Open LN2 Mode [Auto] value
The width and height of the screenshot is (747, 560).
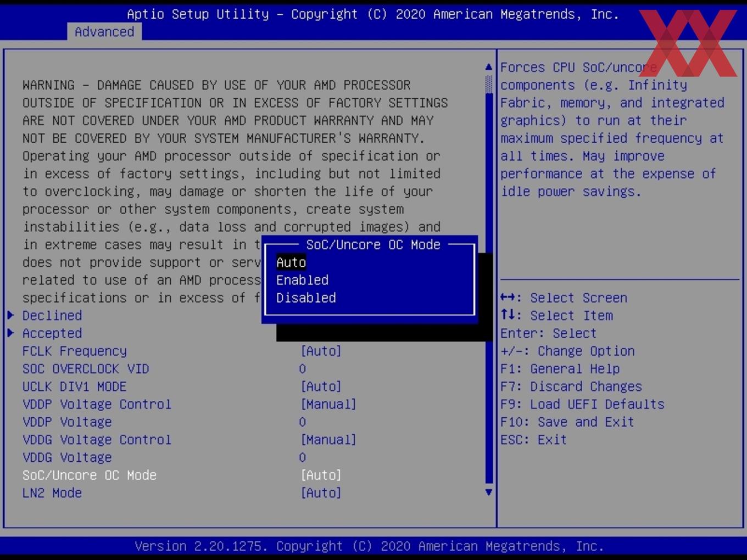tap(321, 493)
